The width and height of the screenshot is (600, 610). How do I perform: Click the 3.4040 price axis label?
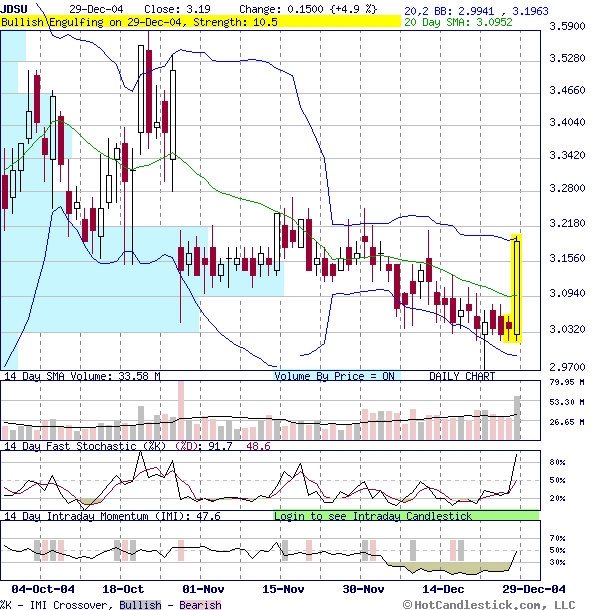pyautogui.click(x=567, y=122)
